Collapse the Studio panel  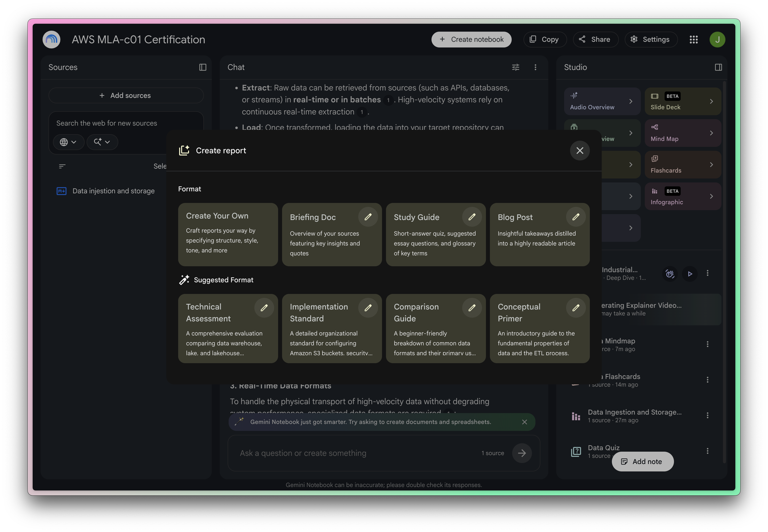tap(718, 67)
